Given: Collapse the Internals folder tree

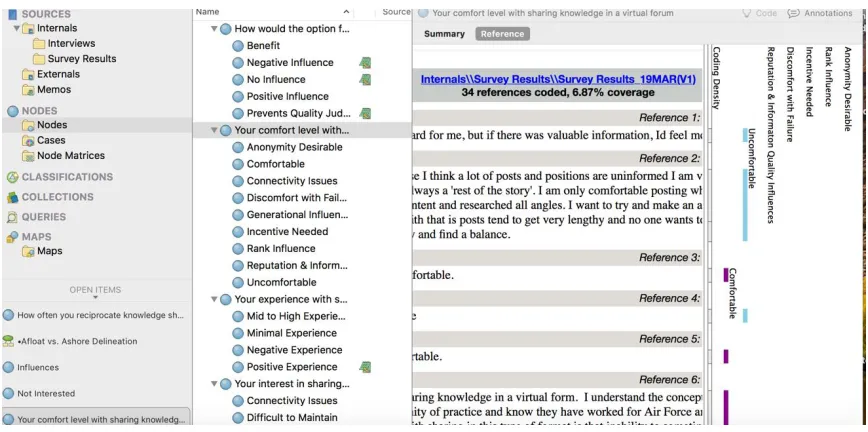Looking at the screenshot, I should [16, 28].
